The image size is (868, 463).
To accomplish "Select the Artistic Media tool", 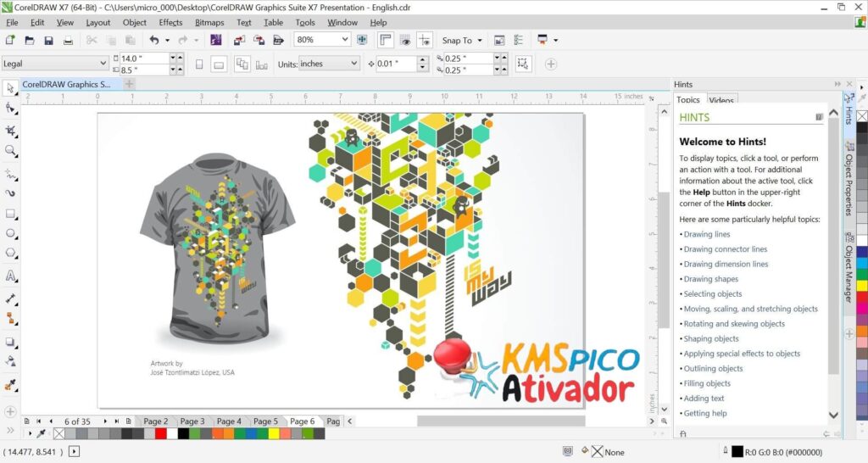I will pos(10,193).
